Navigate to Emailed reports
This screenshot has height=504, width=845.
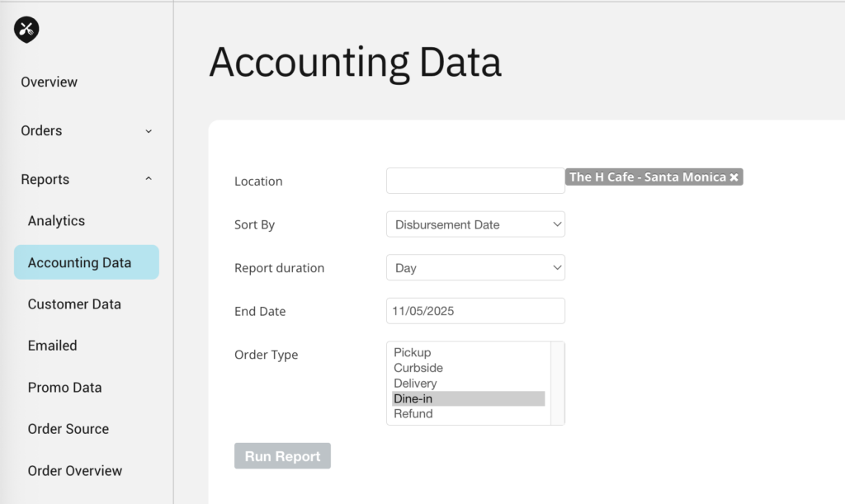coord(52,346)
